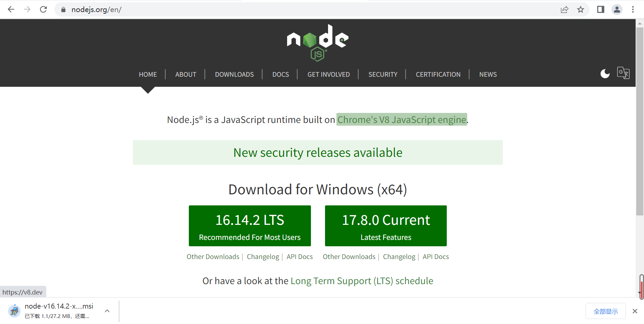
Task: Bookmark this page with the star
Action: point(581,9)
